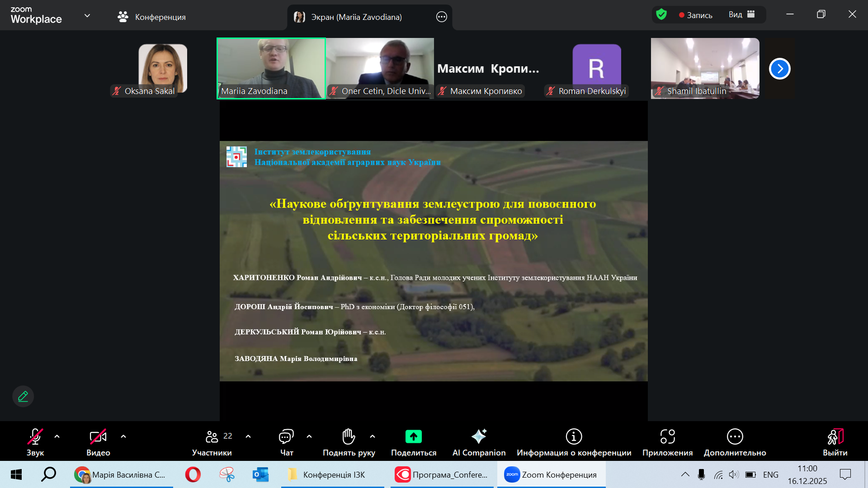Image resolution: width=868 pixels, height=488 pixels.
Task: Click the Leave meeting button
Action: click(x=835, y=442)
